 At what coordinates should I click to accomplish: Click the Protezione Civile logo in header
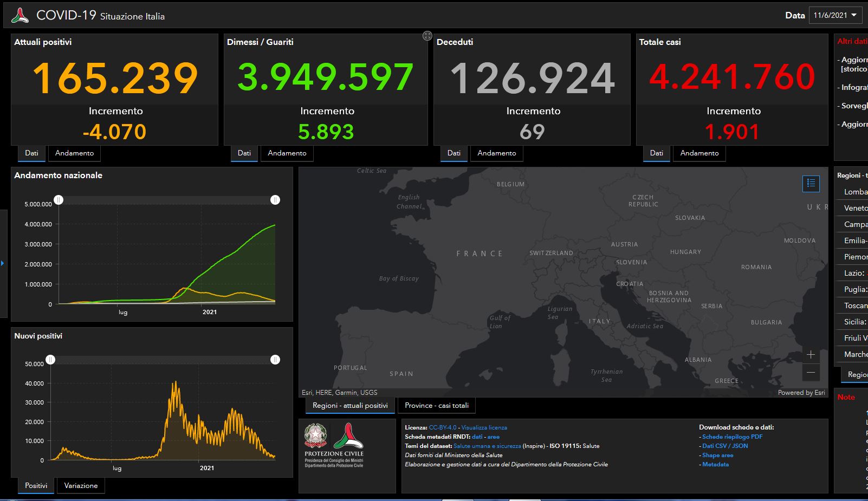point(20,15)
